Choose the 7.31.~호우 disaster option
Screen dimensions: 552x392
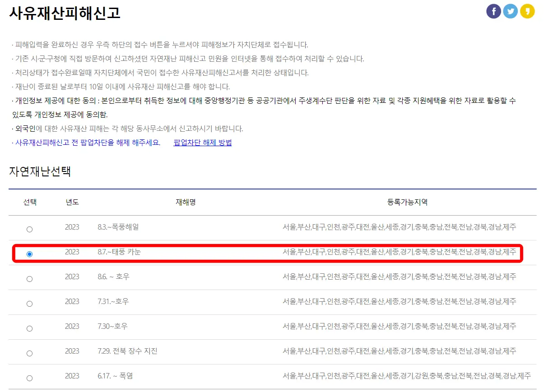29,303
